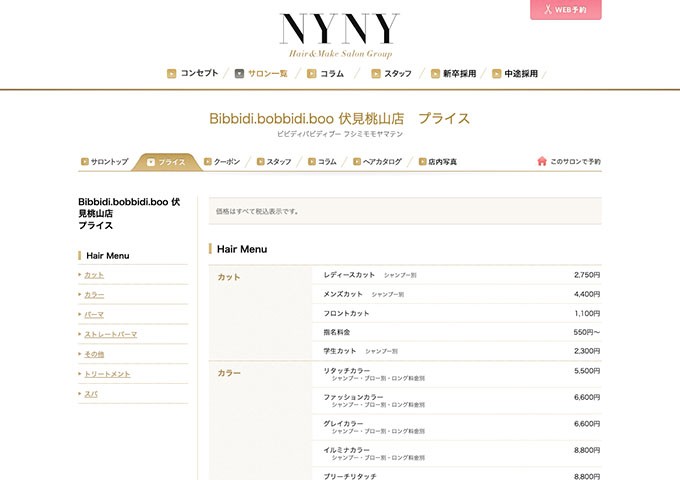
Task: Click the スパ sidebar link
Action: (x=90, y=394)
